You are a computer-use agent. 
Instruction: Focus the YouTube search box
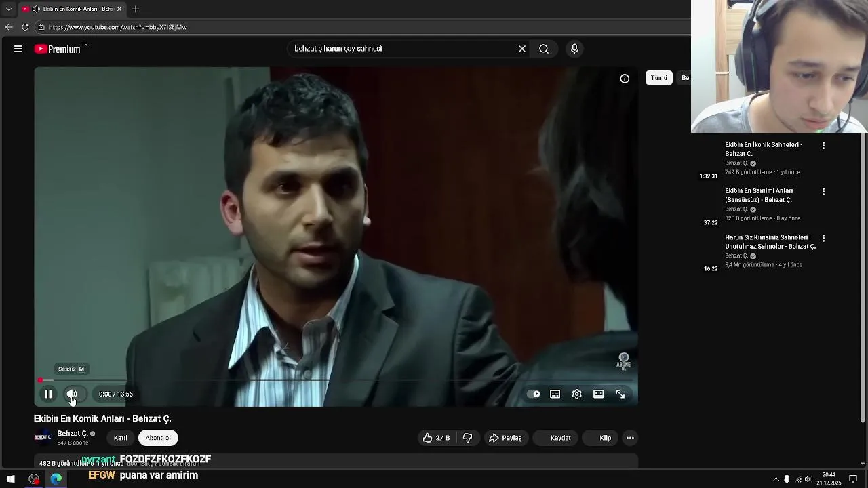point(403,49)
